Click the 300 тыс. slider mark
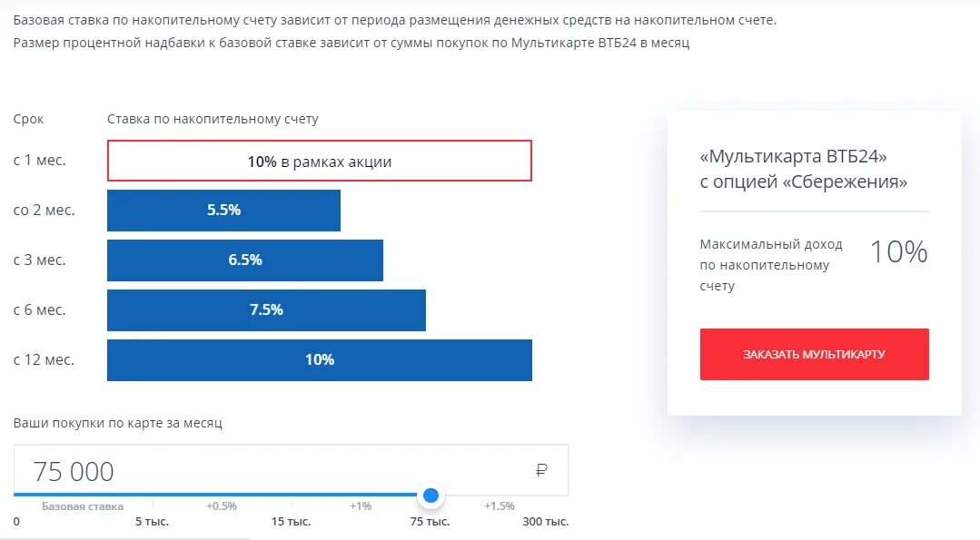The image size is (980, 540). coord(545,522)
